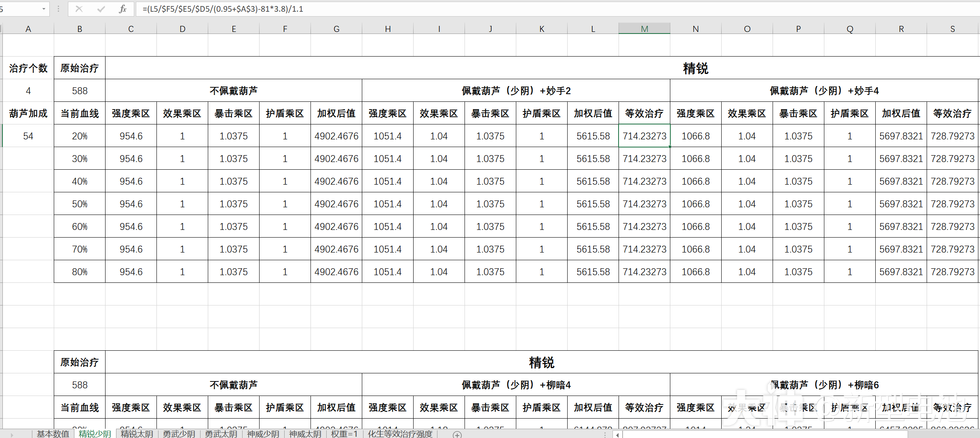Open the 精锐太阴 sheet tab
The width and height of the screenshot is (980, 438).
[x=137, y=434]
